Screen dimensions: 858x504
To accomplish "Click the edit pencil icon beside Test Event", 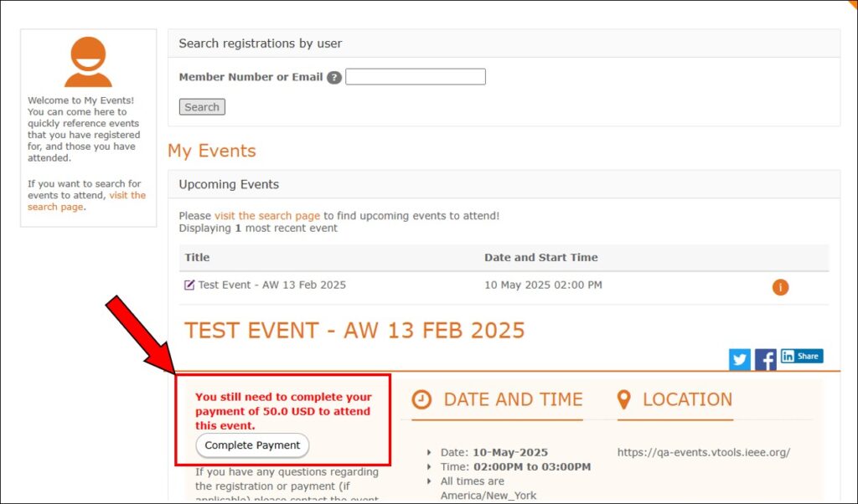I will coord(189,285).
